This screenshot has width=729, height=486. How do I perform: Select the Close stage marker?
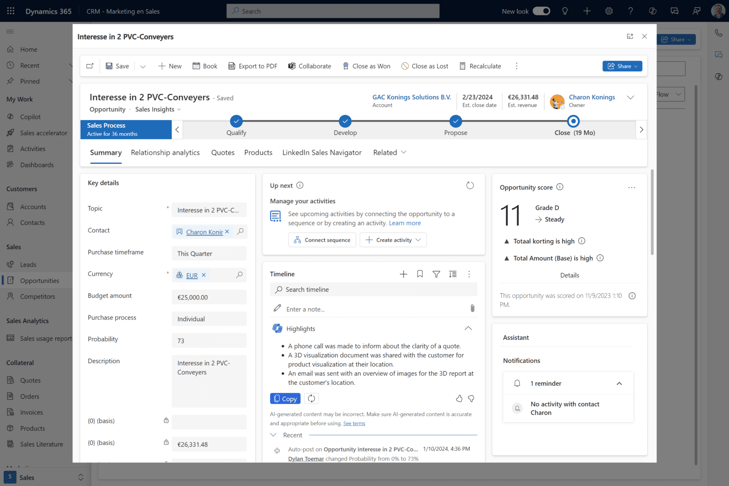pyautogui.click(x=573, y=121)
